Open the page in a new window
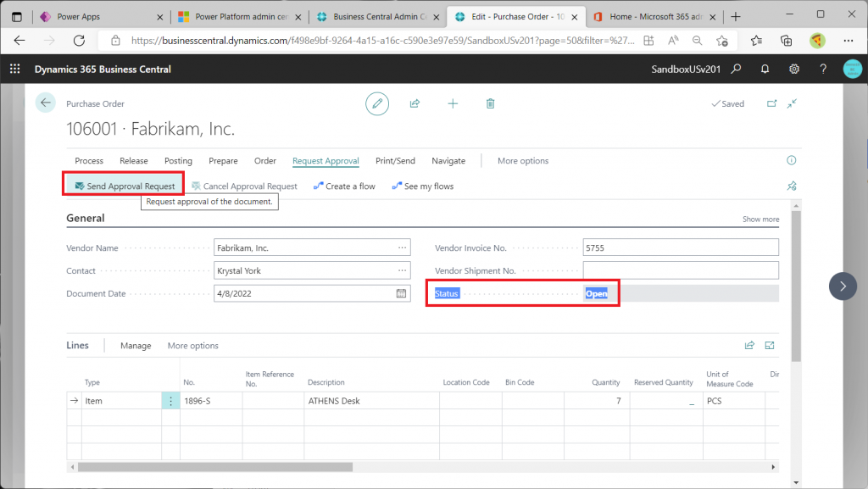 pyautogui.click(x=771, y=103)
